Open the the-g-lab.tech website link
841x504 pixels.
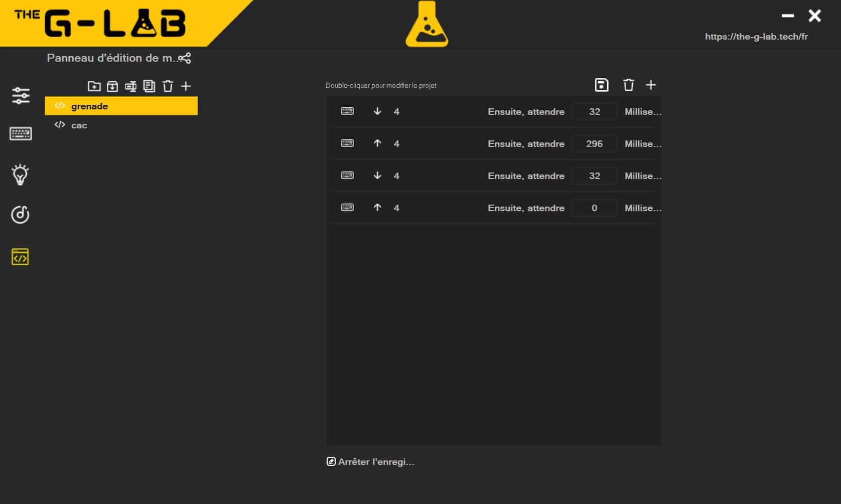coord(756,37)
